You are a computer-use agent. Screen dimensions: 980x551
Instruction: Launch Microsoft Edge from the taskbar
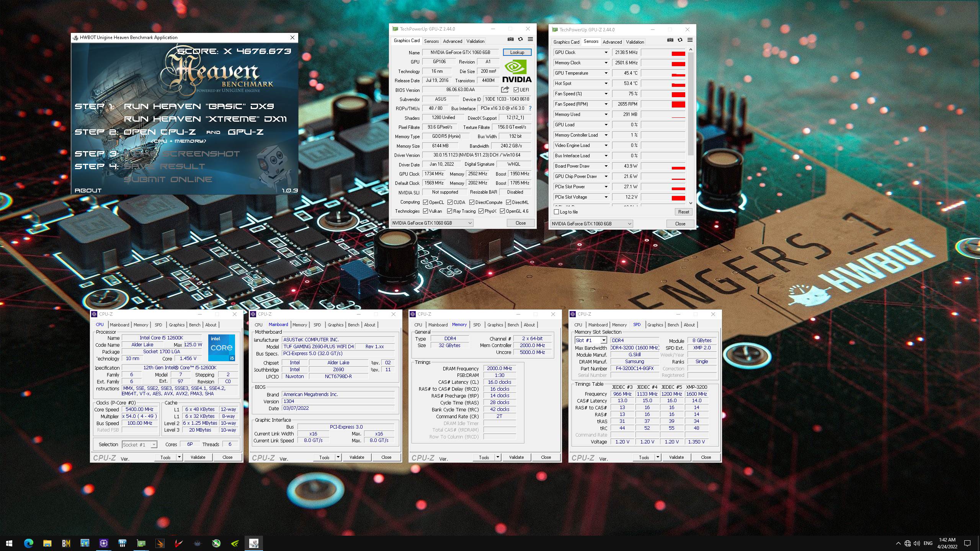[x=28, y=543]
